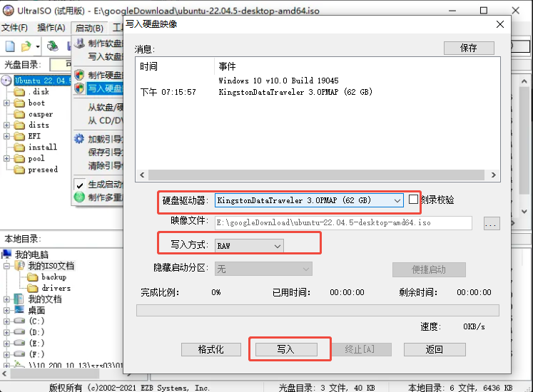Image resolution: width=533 pixels, height=392 pixels.
Task: Open dropdown arrow beside open-folder toolbar icon
Action: pos(38,46)
